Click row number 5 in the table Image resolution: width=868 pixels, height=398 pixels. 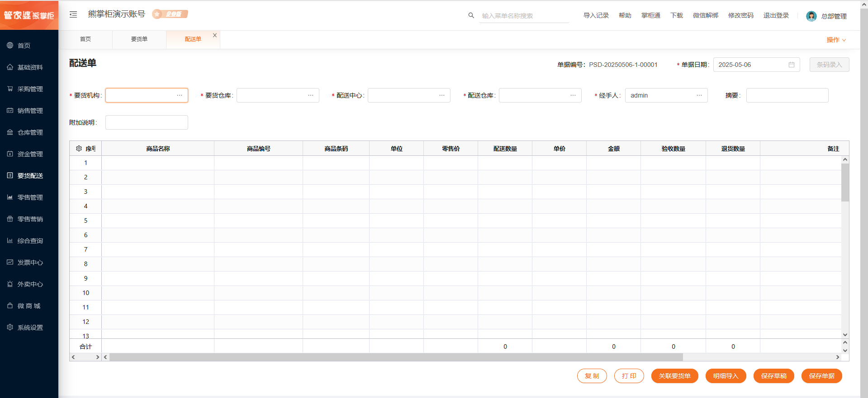point(85,221)
